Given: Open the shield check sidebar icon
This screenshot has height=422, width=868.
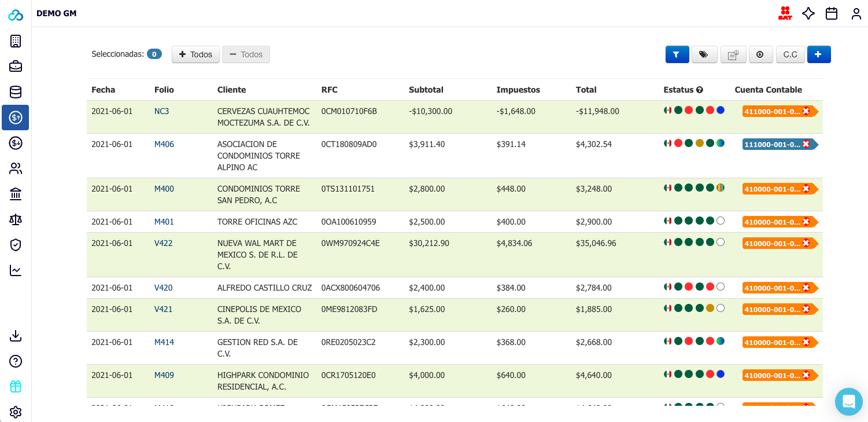Looking at the screenshot, I should (x=16, y=245).
